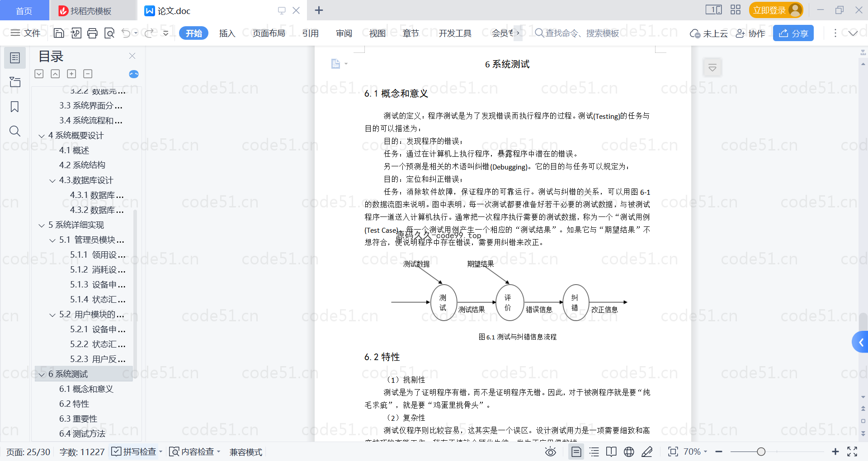Click demote level minus icon in 目录
This screenshot has height=461, width=868.
(x=88, y=74)
